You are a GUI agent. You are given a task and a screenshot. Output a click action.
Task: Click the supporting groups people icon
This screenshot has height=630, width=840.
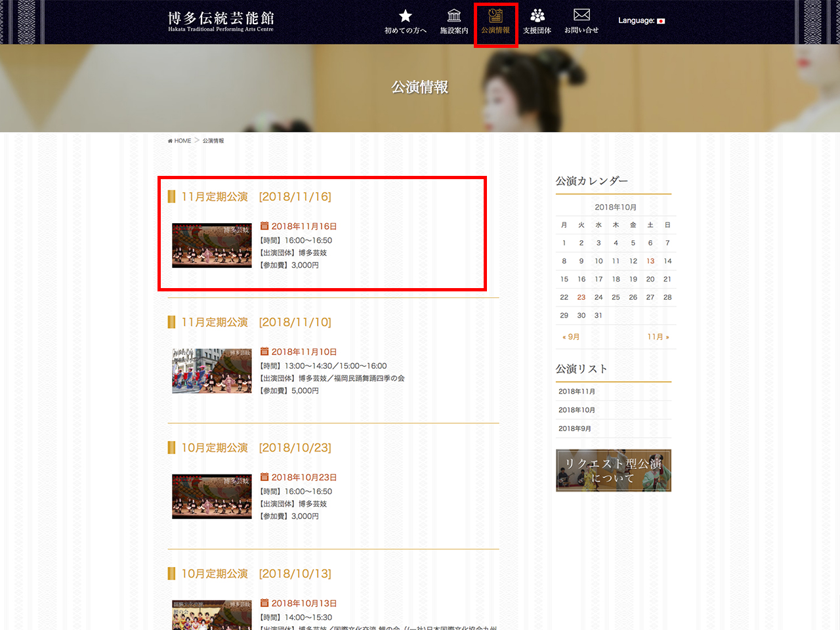(537, 16)
